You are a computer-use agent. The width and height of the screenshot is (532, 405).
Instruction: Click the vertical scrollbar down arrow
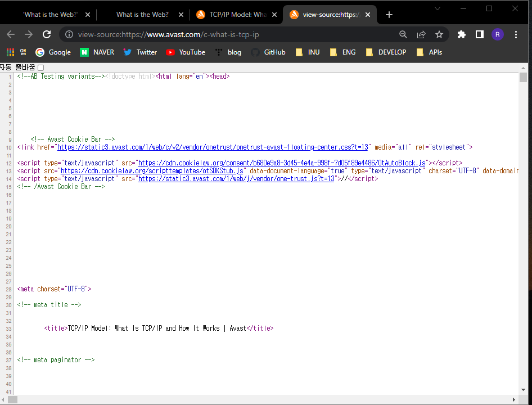[523, 390]
